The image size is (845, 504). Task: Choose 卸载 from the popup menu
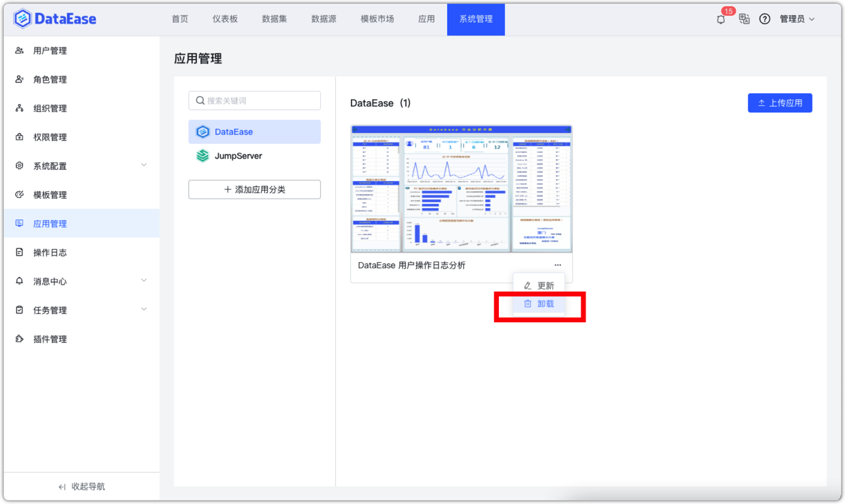pos(539,304)
